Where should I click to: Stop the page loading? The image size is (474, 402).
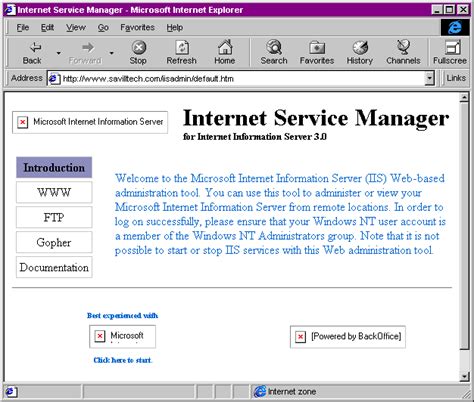tap(138, 53)
